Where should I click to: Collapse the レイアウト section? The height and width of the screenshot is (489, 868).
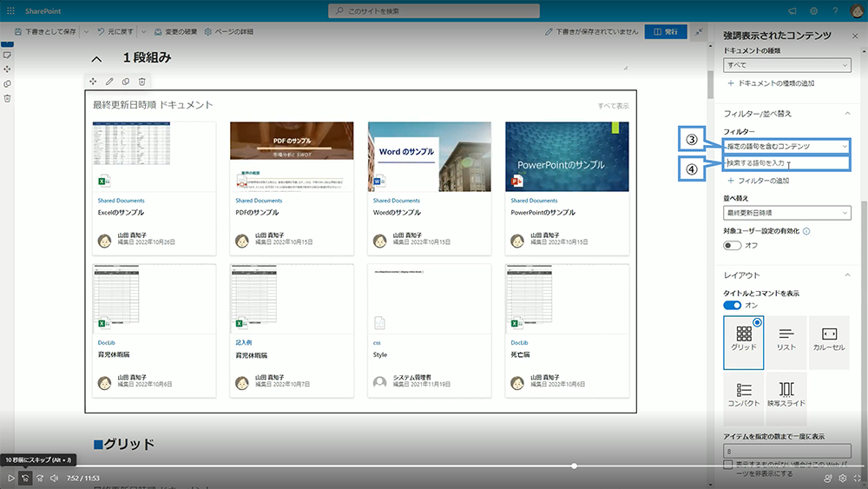(847, 275)
